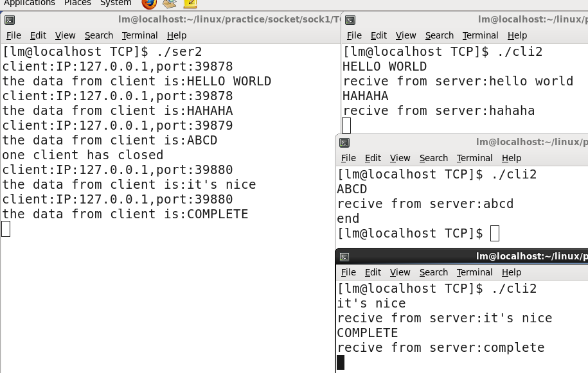Open Help menu in HELLO WORLD client terminal

[x=517, y=35]
